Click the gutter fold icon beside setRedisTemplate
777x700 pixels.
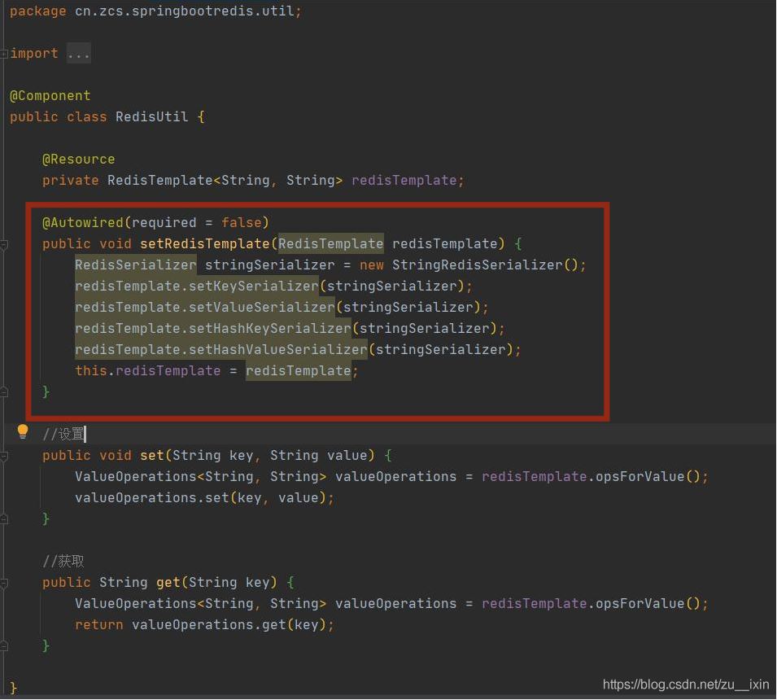point(4,243)
